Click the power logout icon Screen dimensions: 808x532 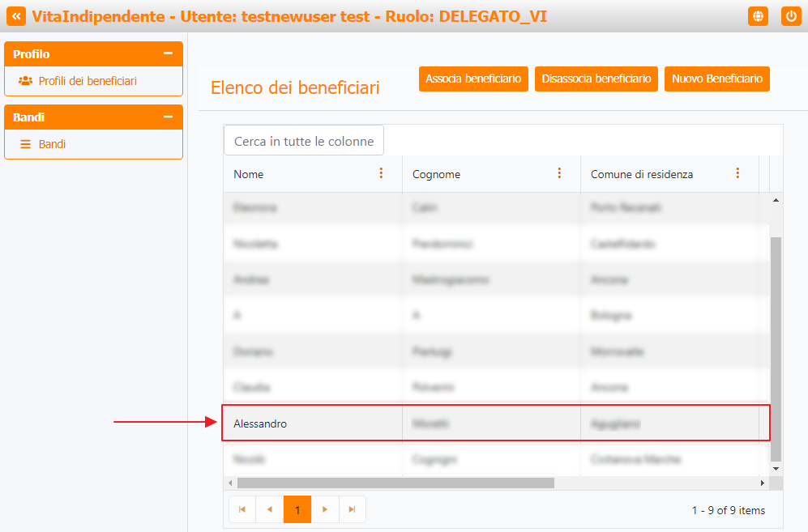tap(791, 16)
